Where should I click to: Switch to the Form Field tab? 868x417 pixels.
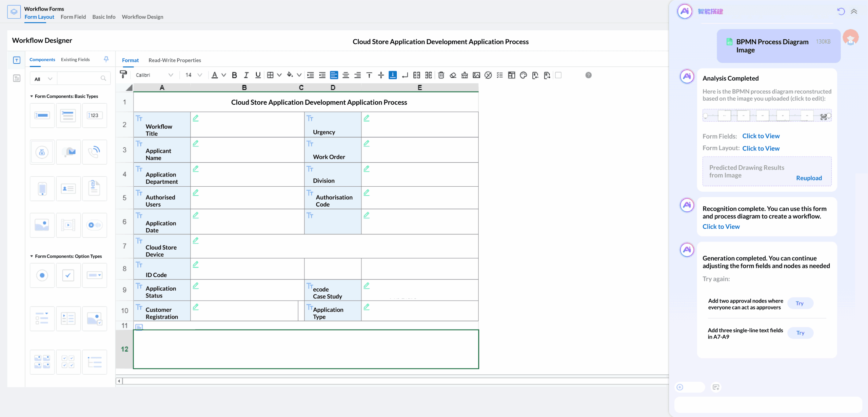pos(73,17)
